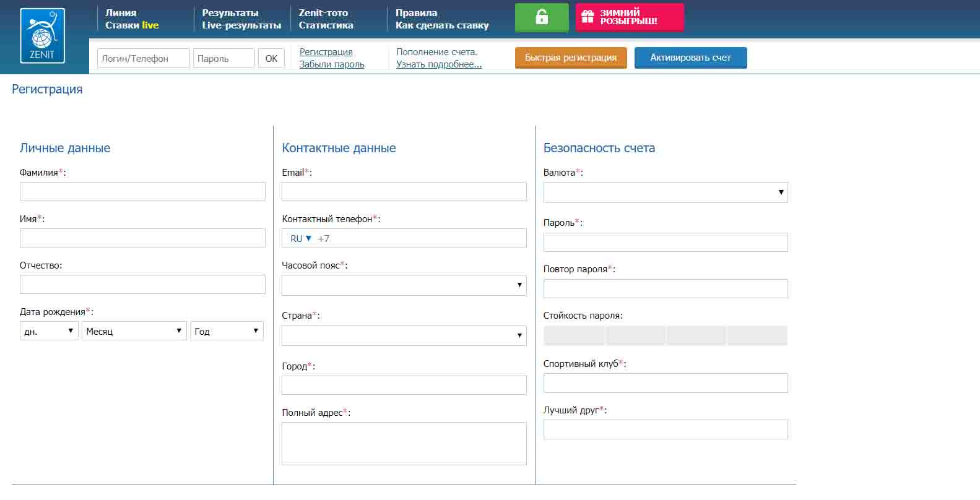Open the Валюта currency dropdown
980x500 pixels.
point(666,192)
